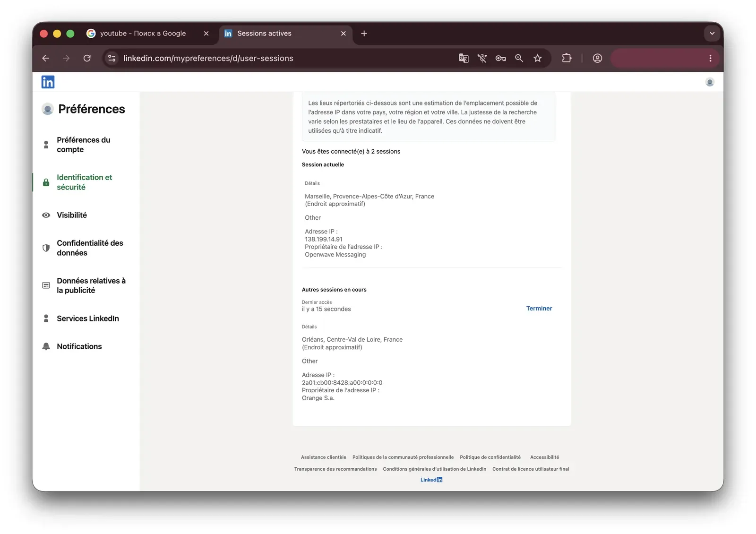Click Marseille, Provence-Alpes-Côte d'Azur location text

[369, 196]
